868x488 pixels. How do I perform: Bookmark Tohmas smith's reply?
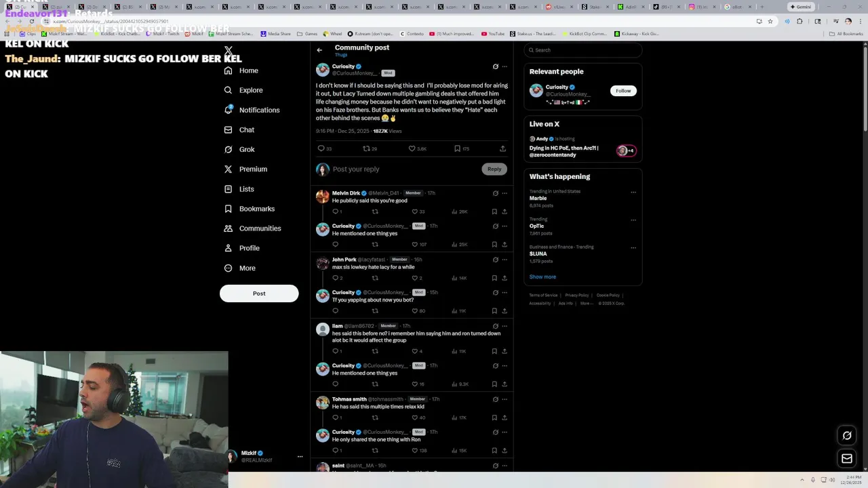[494, 418]
